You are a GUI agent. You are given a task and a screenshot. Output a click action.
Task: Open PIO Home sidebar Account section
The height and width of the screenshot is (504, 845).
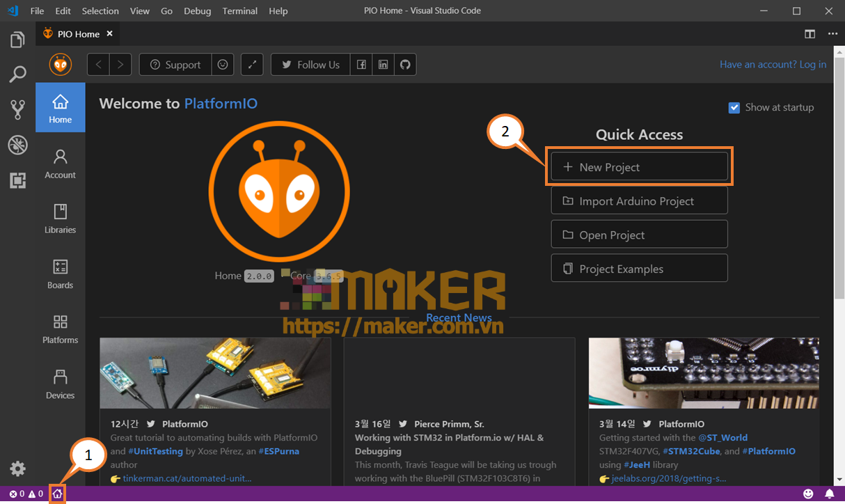tap(61, 164)
